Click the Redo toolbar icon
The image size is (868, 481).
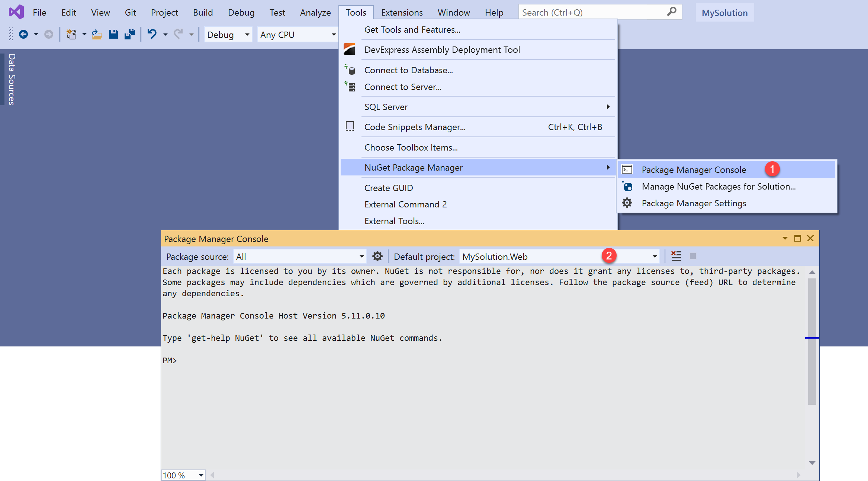179,35
